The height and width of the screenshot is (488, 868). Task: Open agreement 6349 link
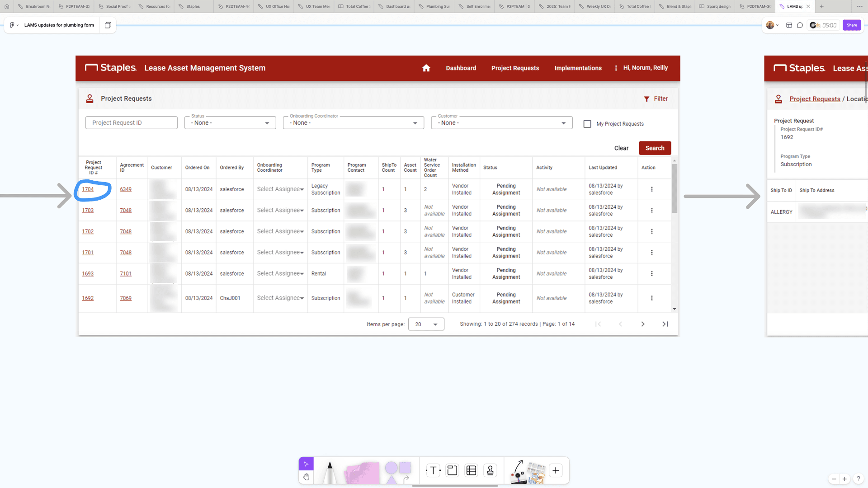click(x=126, y=189)
